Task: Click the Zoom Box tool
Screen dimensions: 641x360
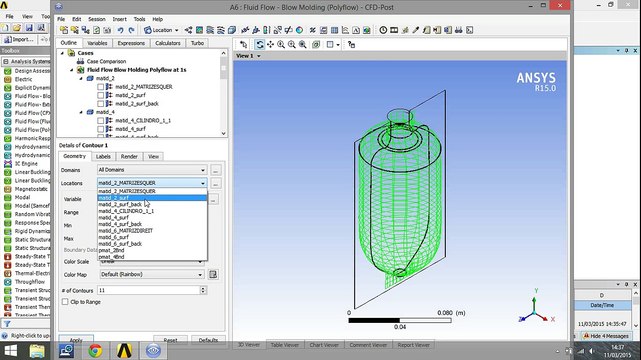Action: point(291,45)
